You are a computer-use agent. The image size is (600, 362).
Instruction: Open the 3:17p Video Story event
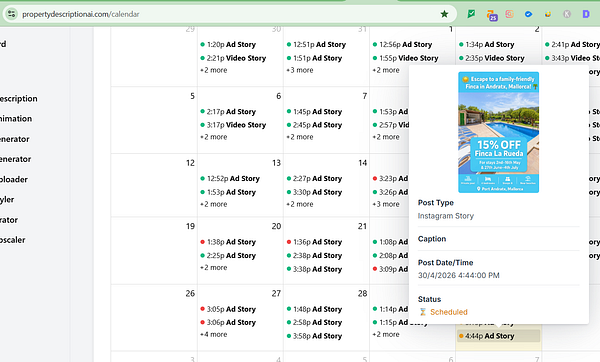tap(233, 125)
